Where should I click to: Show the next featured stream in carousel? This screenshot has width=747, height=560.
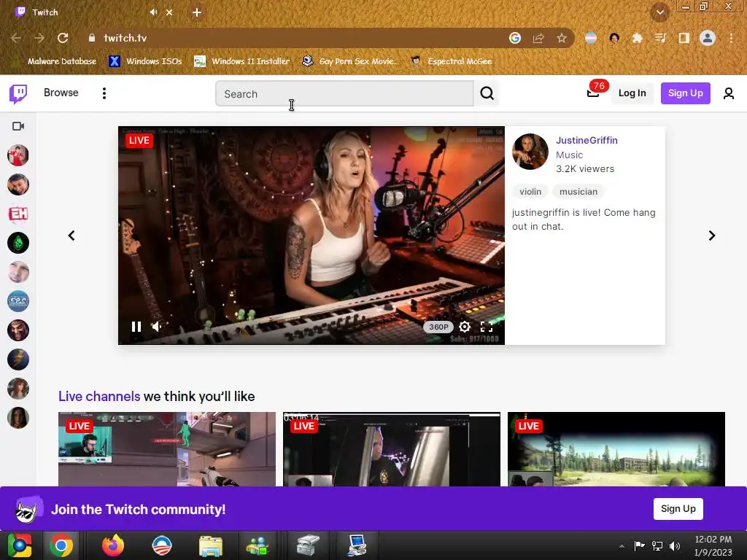712,236
